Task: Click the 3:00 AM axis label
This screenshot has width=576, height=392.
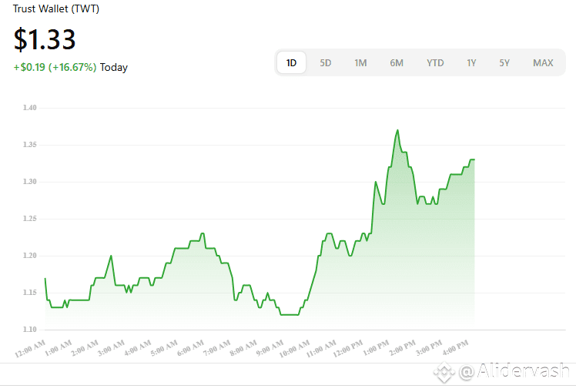Action: 111,348
